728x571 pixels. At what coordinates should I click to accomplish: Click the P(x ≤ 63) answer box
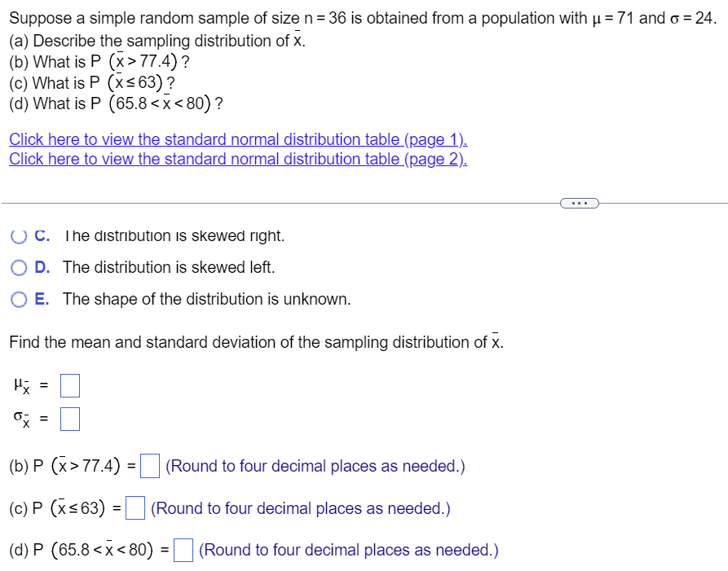pos(135,507)
